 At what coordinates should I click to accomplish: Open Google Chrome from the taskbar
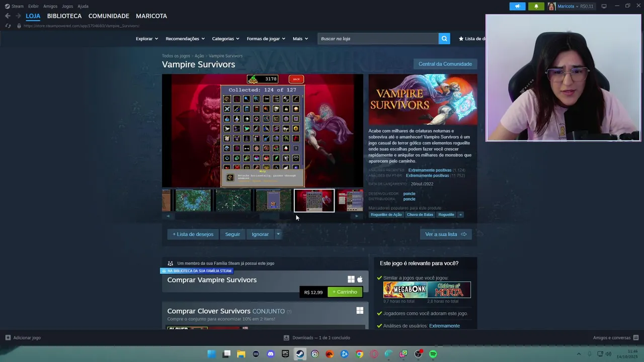pos(359,354)
